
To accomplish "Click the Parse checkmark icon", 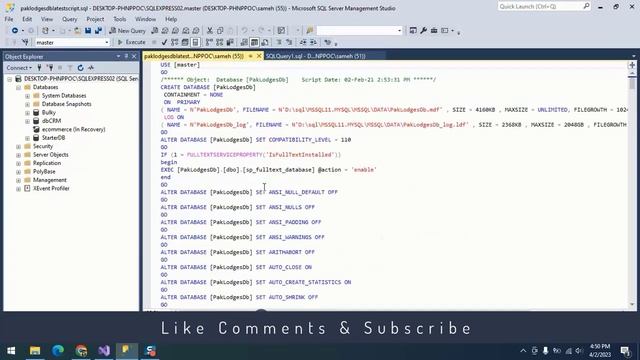I will [164, 42].
